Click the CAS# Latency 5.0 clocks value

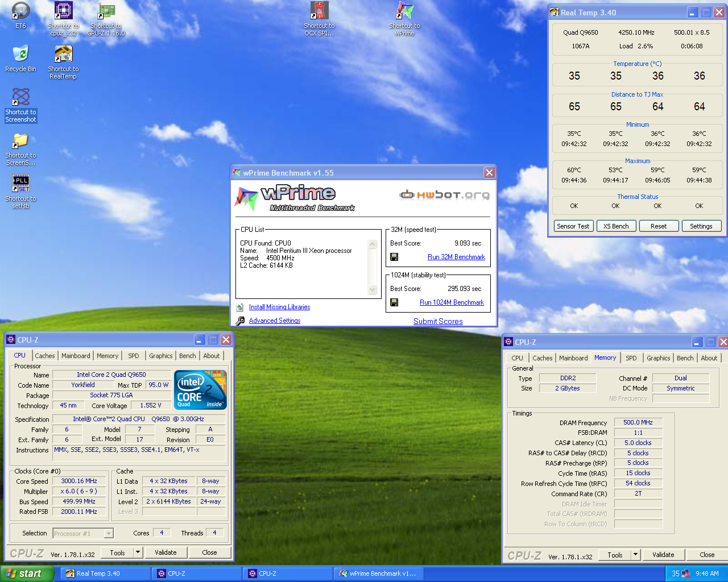pyautogui.click(x=638, y=443)
